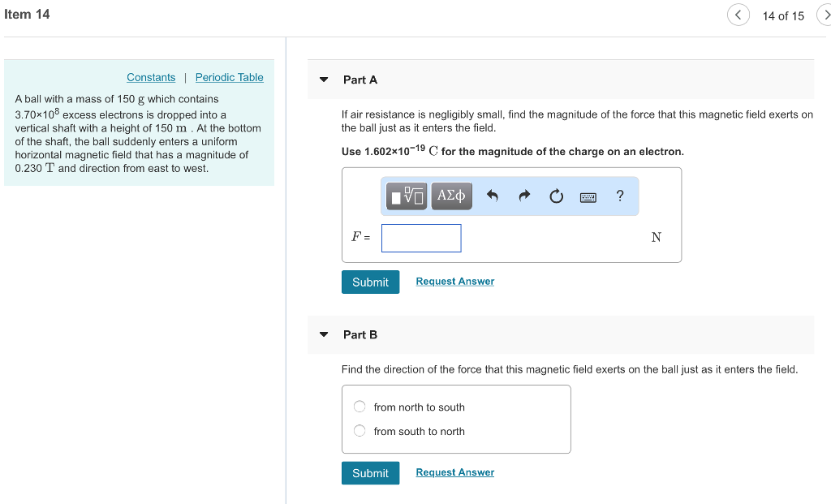
Task: Open the Periodic Table link
Action: (230, 78)
